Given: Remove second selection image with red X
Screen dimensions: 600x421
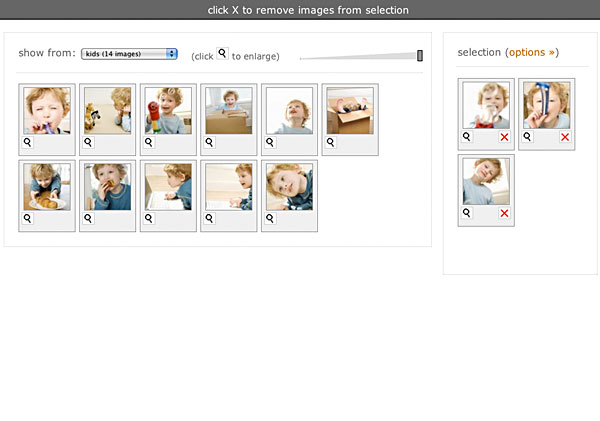Looking at the screenshot, I should 564,136.
